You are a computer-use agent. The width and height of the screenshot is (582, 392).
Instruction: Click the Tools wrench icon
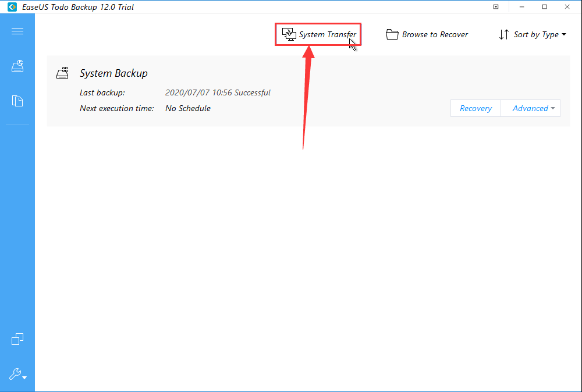coord(15,374)
